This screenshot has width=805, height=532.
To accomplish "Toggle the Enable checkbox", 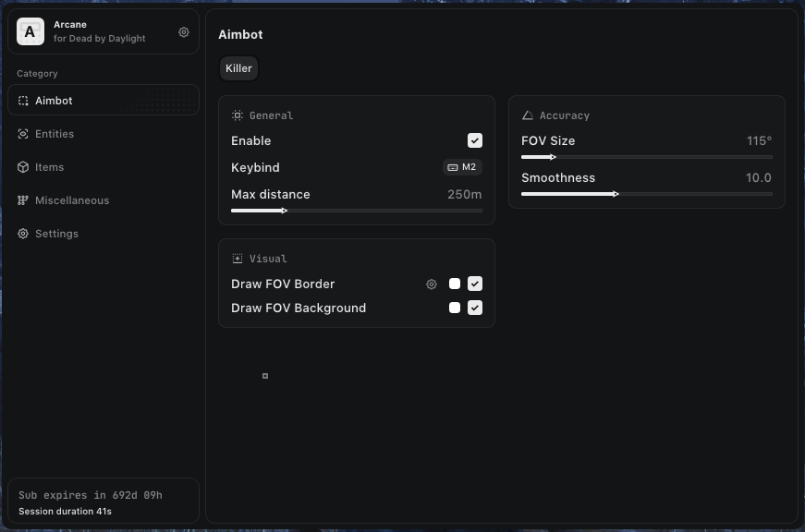I will (475, 140).
